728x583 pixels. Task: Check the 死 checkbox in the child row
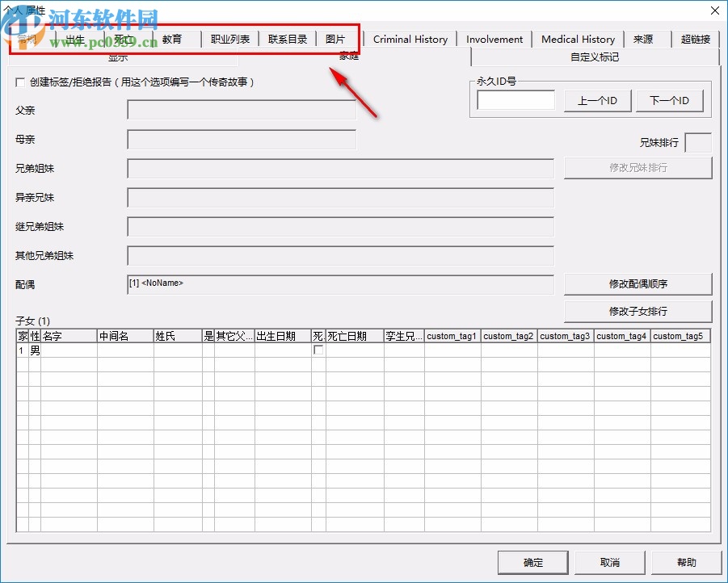318,350
